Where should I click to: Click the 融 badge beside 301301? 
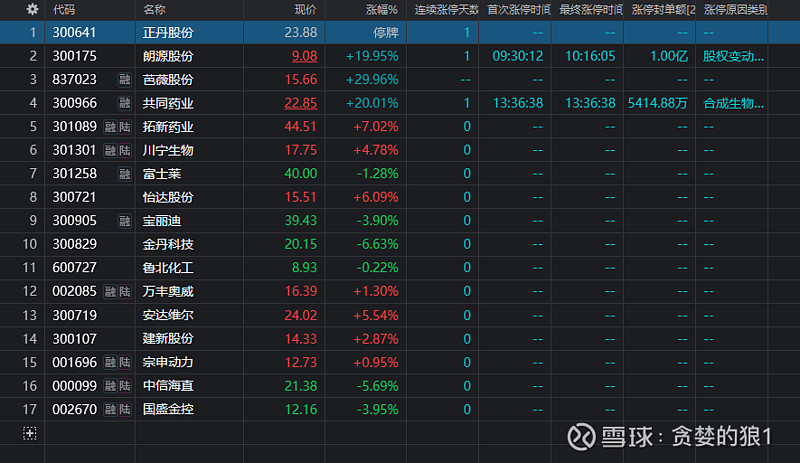pos(110,150)
